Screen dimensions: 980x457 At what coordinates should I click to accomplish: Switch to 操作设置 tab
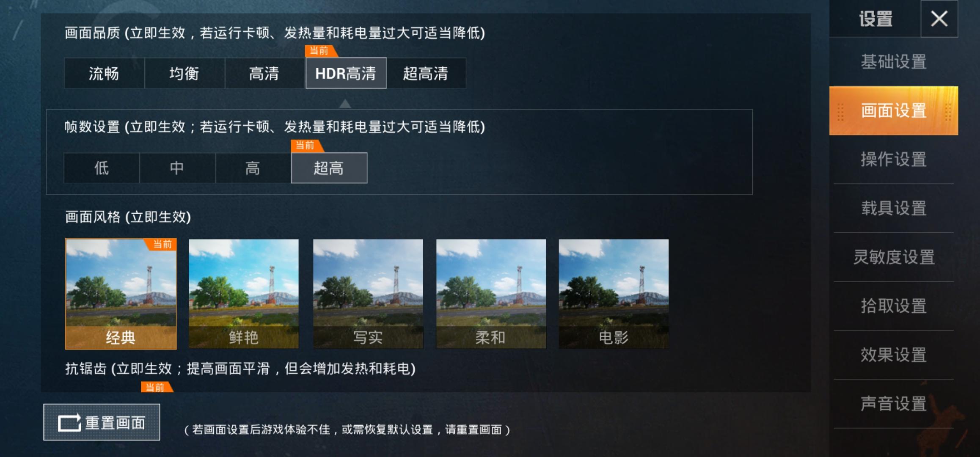click(x=894, y=160)
